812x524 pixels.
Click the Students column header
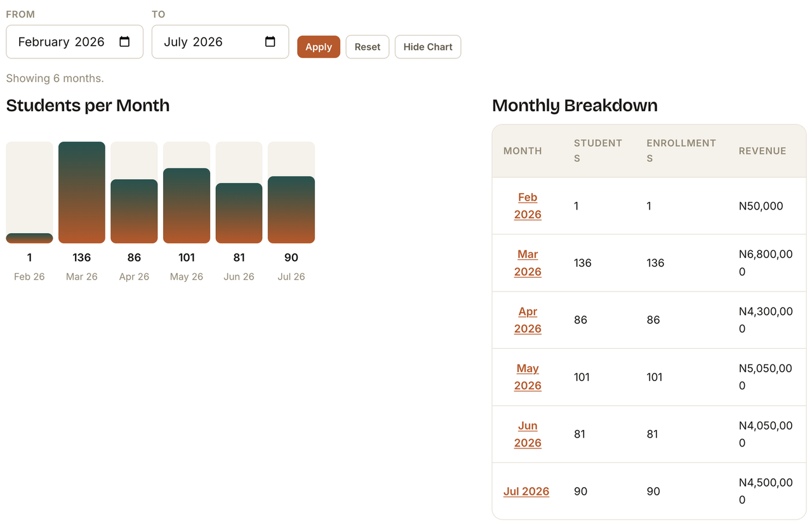pos(598,151)
